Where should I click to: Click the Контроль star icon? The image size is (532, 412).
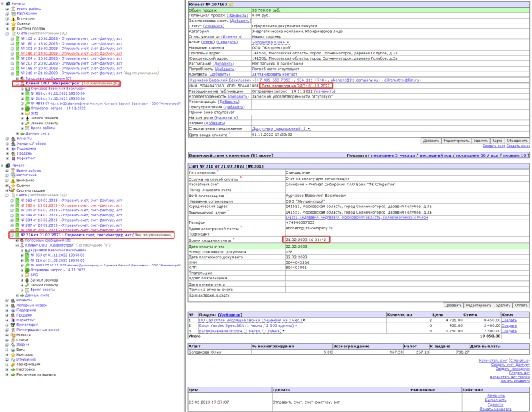pyautogui.click(x=13, y=354)
